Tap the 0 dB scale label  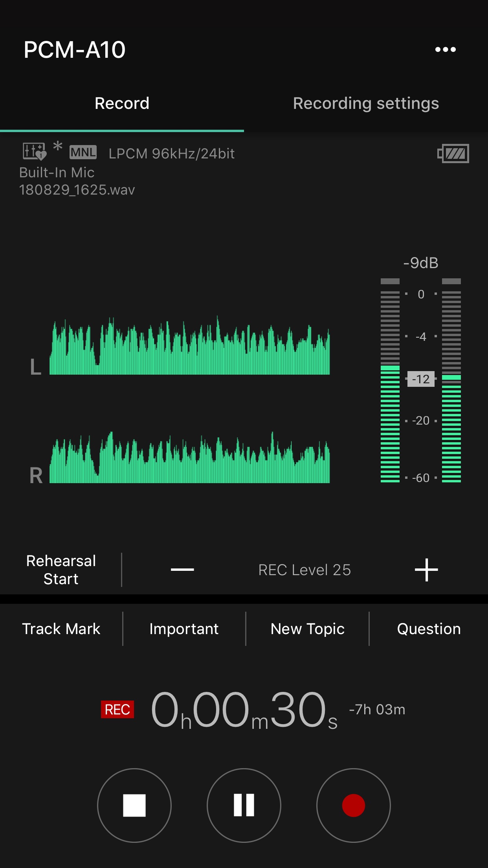[421, 294]
